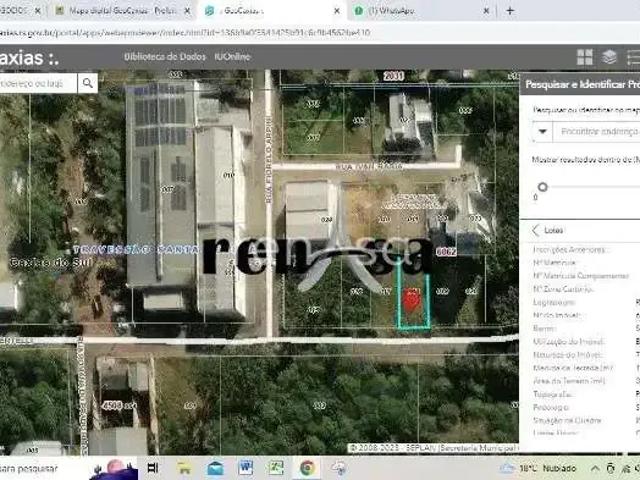Click the Caxias do Sul map label

[x=51, y=262]
